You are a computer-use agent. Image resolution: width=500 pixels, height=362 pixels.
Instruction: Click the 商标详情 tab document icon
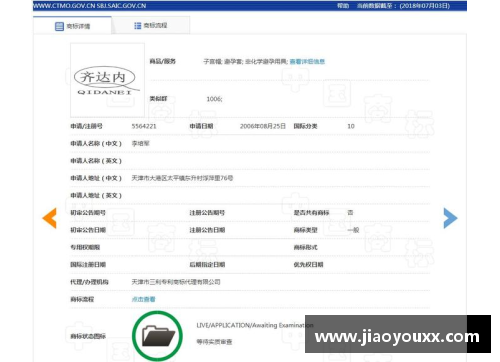(x=59, y=26)
